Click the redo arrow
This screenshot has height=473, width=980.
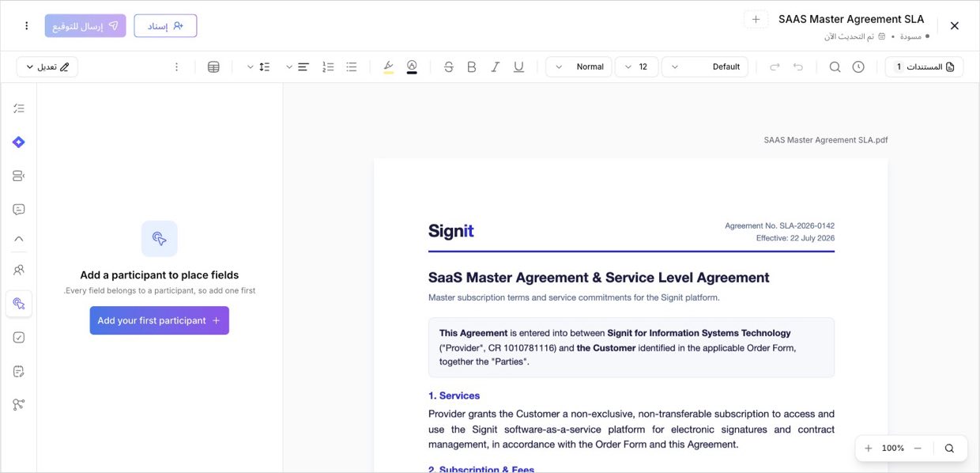click(775, 67)
